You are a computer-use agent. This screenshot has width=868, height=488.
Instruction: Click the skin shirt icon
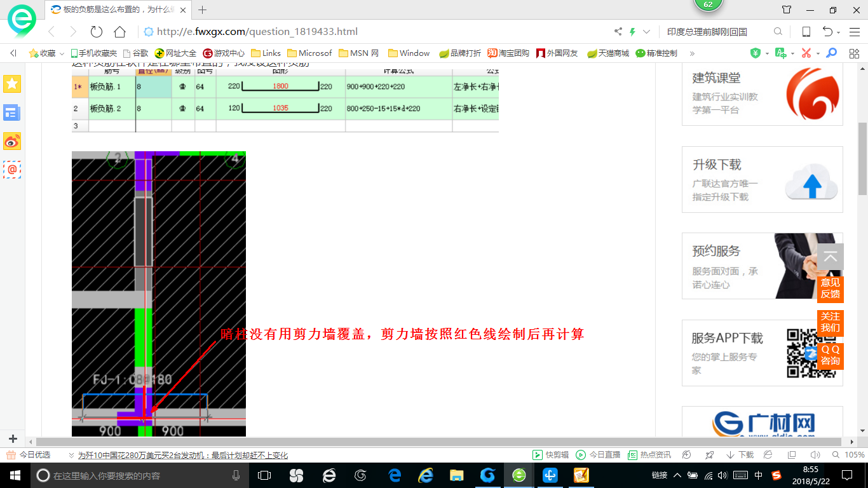point(787,10)
